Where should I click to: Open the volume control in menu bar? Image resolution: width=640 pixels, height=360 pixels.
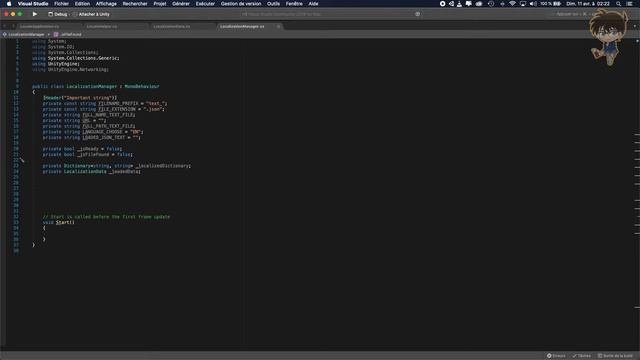(x=533, y=4)
